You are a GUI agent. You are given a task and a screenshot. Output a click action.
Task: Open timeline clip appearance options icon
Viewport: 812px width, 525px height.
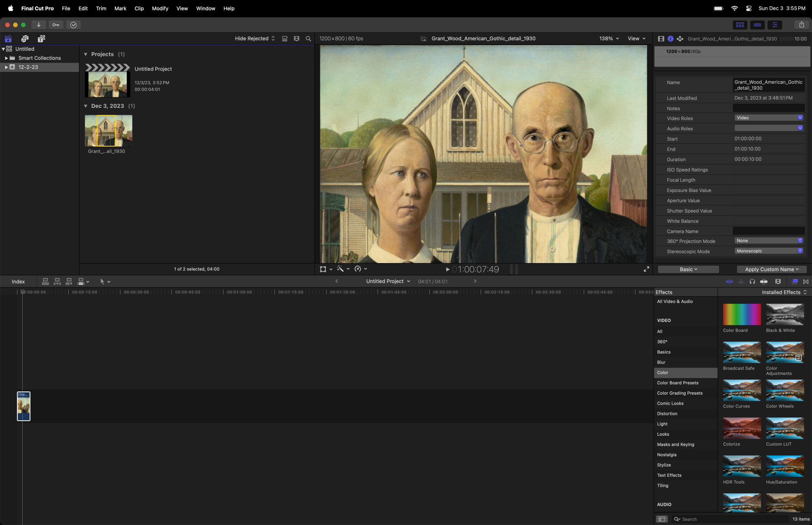pos(778,281)
